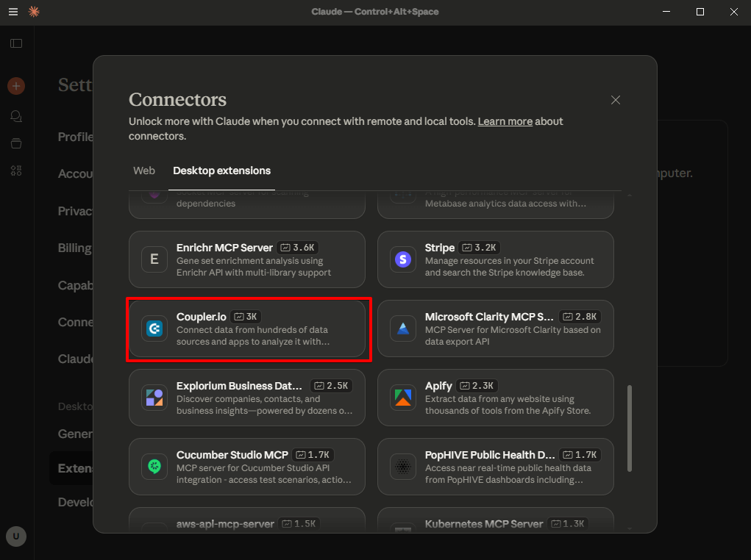The width and height of the screenshot is (751, 560).
Task: Open the Learn more link
Action: 505,121
